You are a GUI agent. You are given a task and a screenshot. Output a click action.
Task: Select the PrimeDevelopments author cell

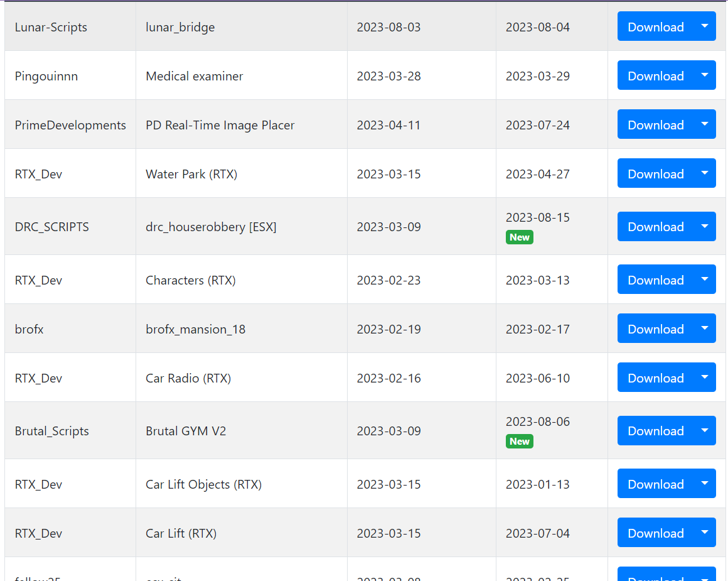pyautogui.click(x=70, y=125)
